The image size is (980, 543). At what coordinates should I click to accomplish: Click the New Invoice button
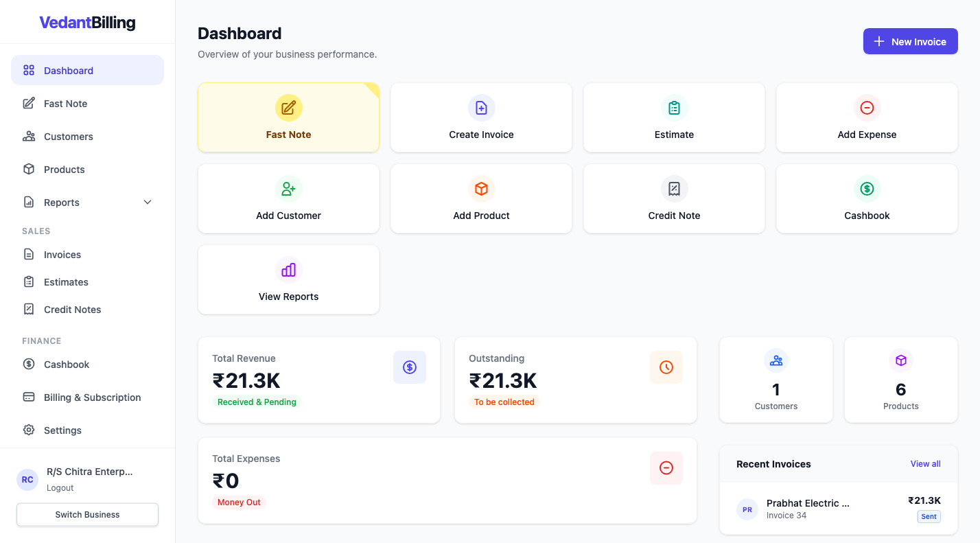(x=910, y=41)
